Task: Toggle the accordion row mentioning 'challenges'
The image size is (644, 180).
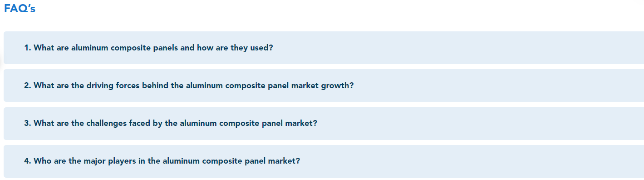Action: tap(324, 124)
